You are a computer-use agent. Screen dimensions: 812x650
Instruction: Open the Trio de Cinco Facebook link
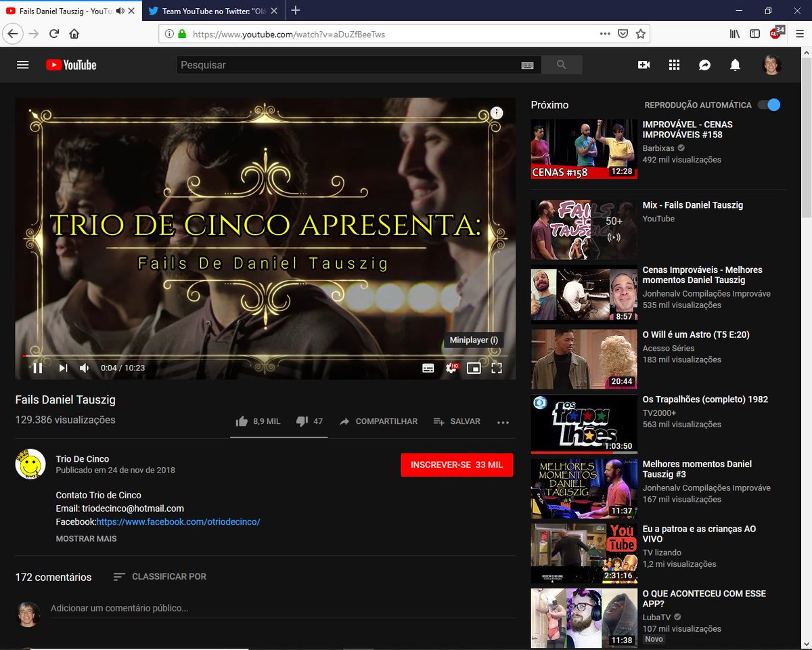(x=179, y=522)
